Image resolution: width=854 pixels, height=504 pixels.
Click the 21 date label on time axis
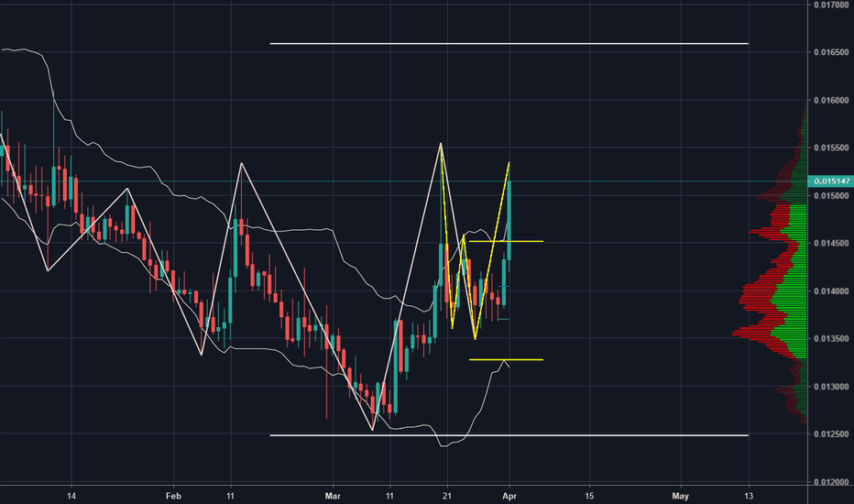tap(447, 496)
